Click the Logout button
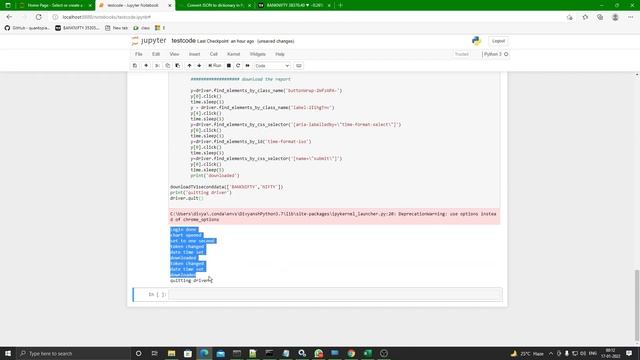This screenshot has height=360, width=640. 498,41
